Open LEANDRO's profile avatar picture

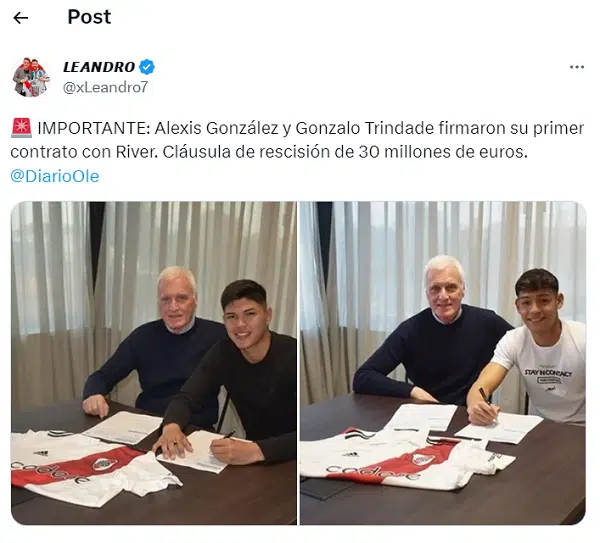pos(31,77)
